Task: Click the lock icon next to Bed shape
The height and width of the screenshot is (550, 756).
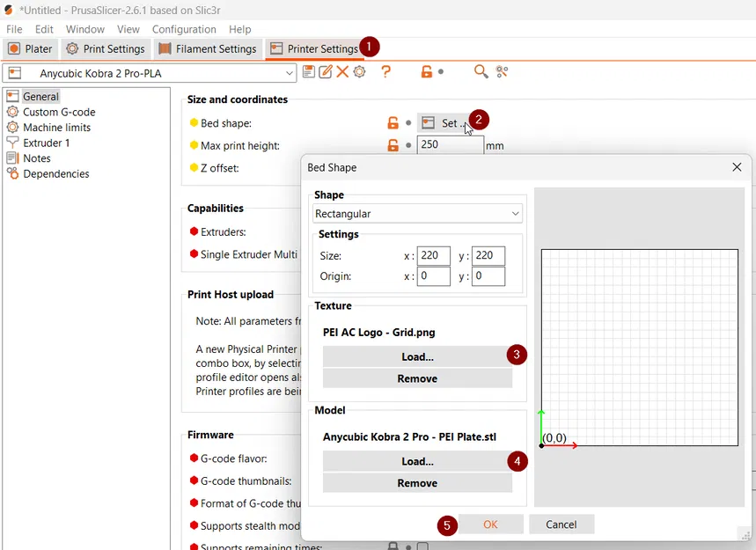Action: pyautogui.click(x=393, y=123)
